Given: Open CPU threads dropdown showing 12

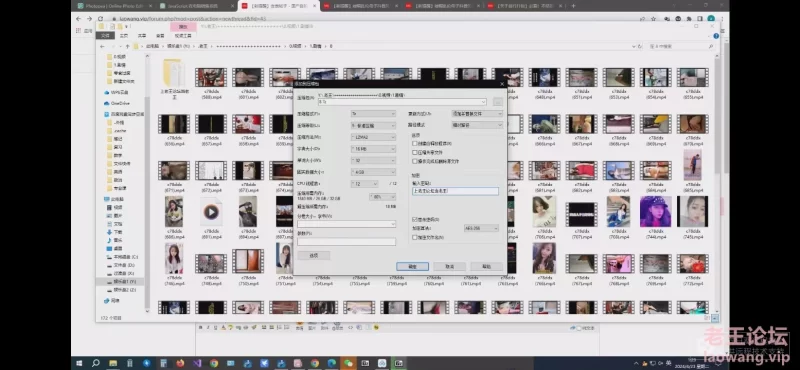Looking at the screenshot, I should click(364, 184).
